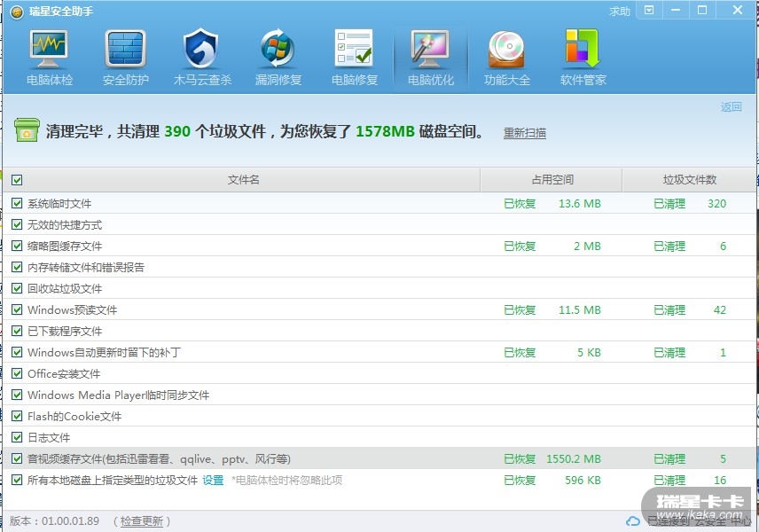This screenshot has width=759, height=532.
Task: Click the 5 KB size value
Action: (589, 352)
